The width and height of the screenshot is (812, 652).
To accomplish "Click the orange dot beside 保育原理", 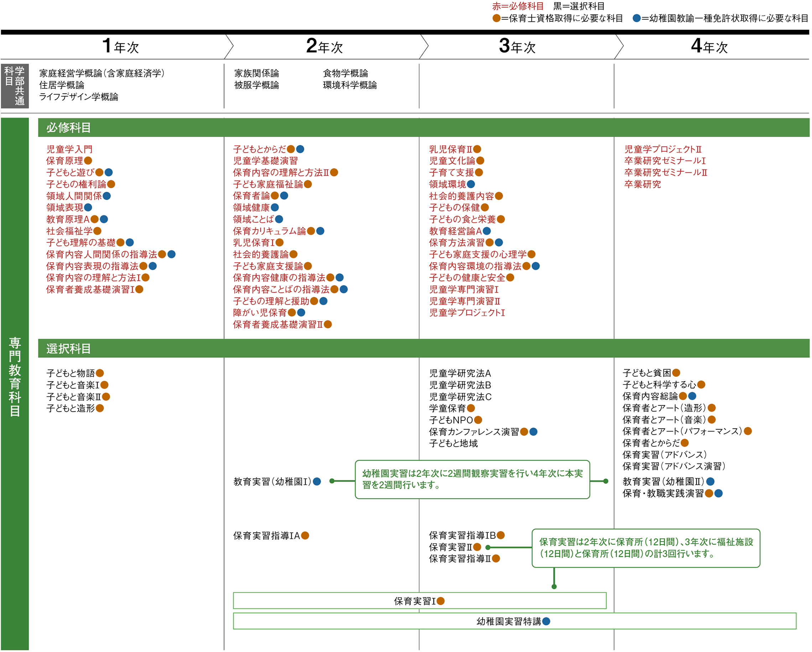I will pyautogui.click(x=88, y=161).
